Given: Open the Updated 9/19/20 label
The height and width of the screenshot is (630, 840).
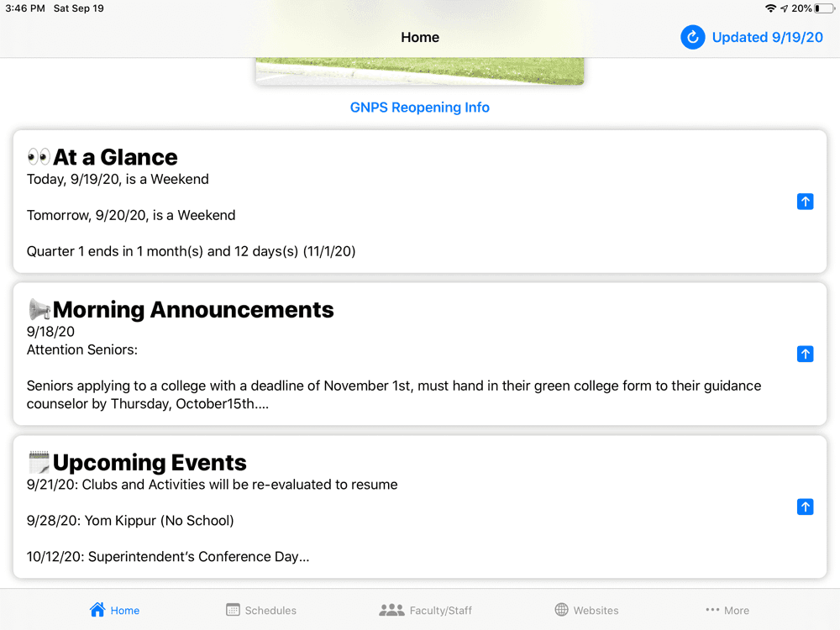Looking at the screenshot, I should click(x=767, y=37).
